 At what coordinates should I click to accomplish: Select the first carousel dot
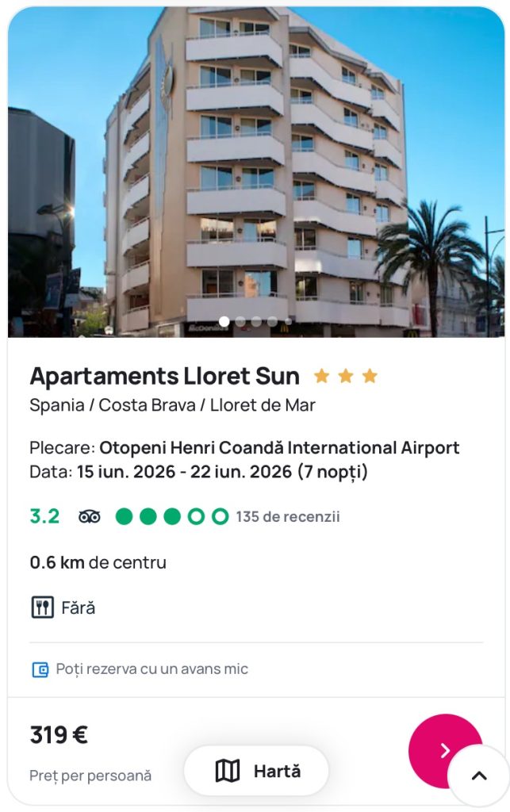point(224,322)
